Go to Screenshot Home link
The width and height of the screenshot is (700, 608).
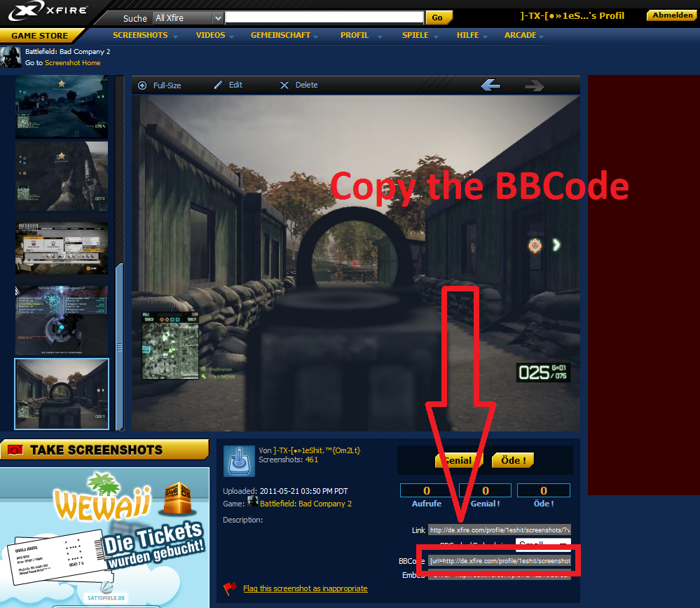click(x=72, y=63)
